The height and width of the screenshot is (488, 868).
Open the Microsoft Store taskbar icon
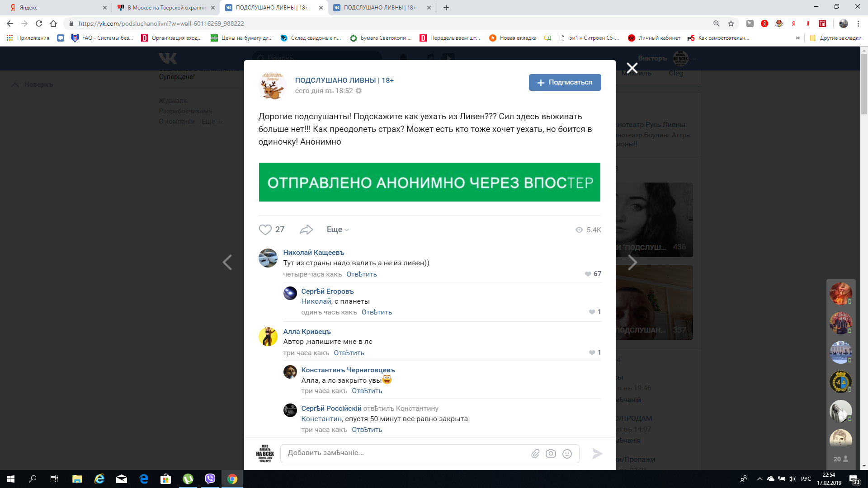(166, 479)
